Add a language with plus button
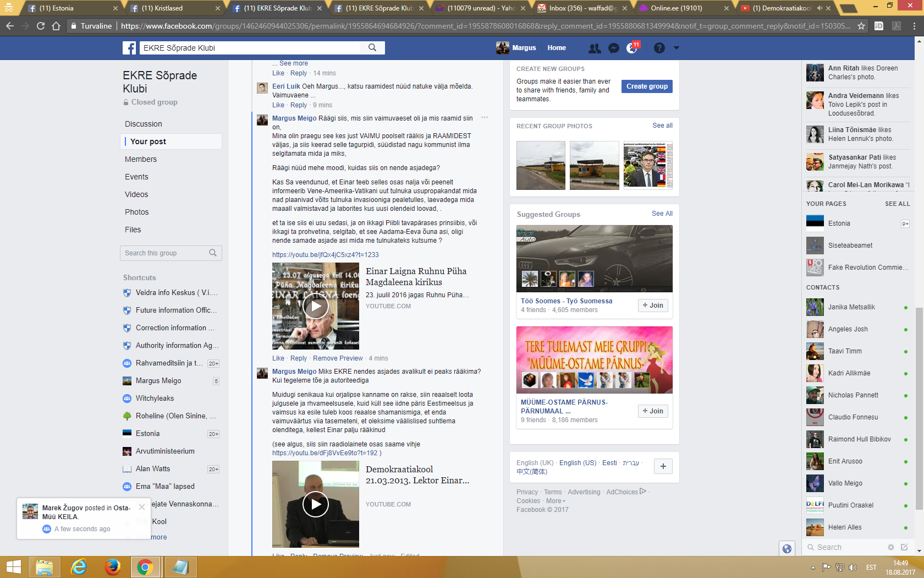924x578 pixels. (x=663, y=466)
